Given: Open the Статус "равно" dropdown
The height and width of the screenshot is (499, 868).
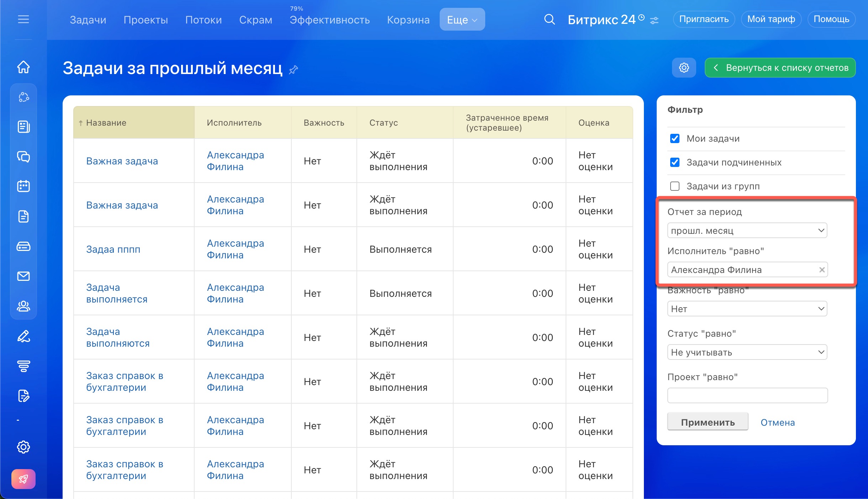Looking at the screenshot, I should 747,352.
